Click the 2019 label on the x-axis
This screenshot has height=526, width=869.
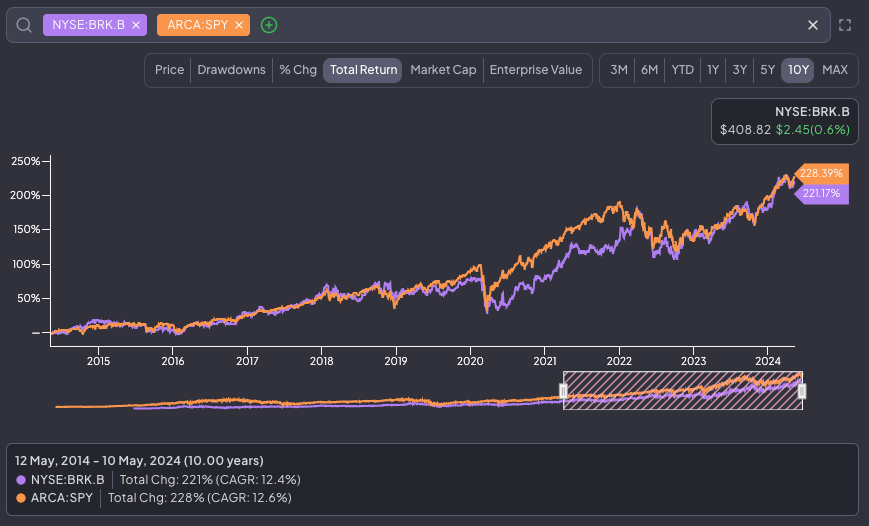[396, 361]
